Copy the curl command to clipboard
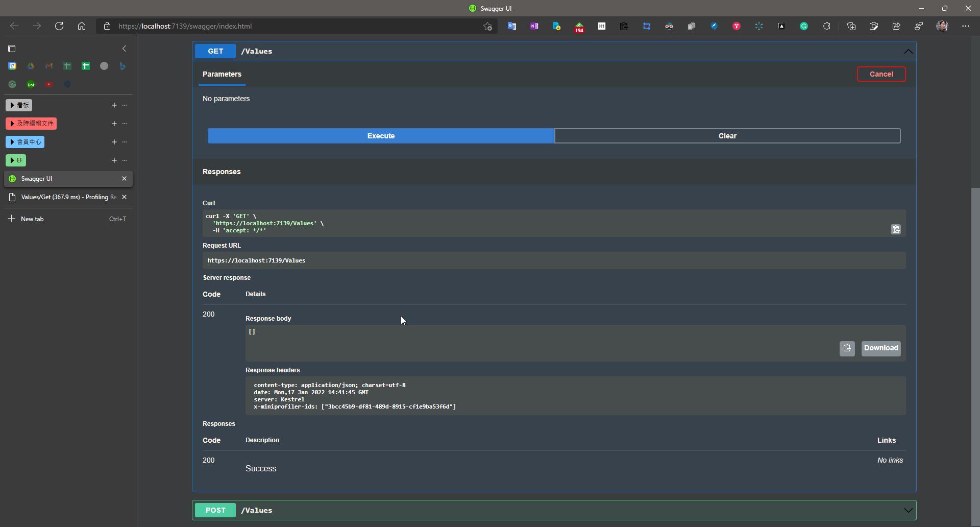980x527 pixels. (x=896, y=229)
